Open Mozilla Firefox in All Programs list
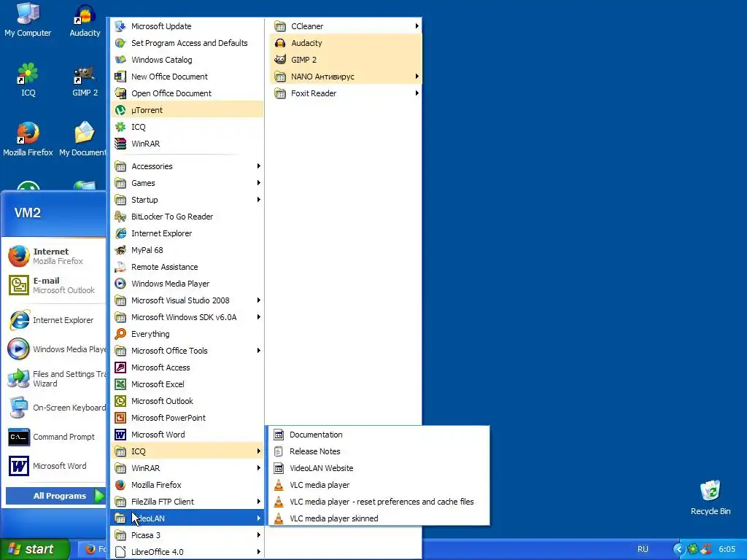This screenshot has height=560, width=747. click(x=187, y=485)
